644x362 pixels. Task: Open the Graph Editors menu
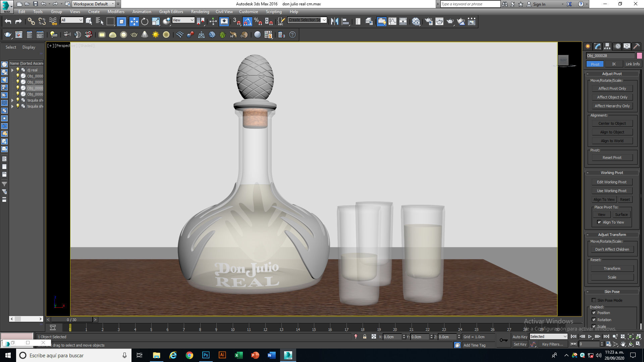171,11
